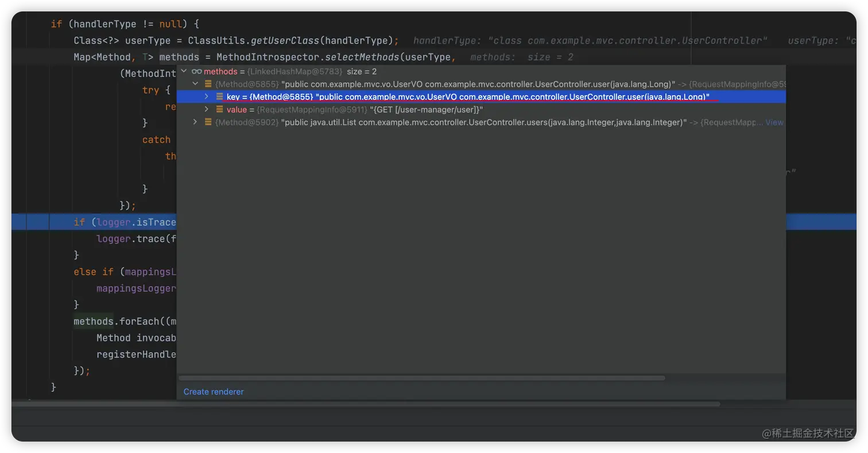Image resolution: width=868 pixels, height=453 pixels.
Task: Click the "else if (mappingsL" line
Action: point(125,272)
